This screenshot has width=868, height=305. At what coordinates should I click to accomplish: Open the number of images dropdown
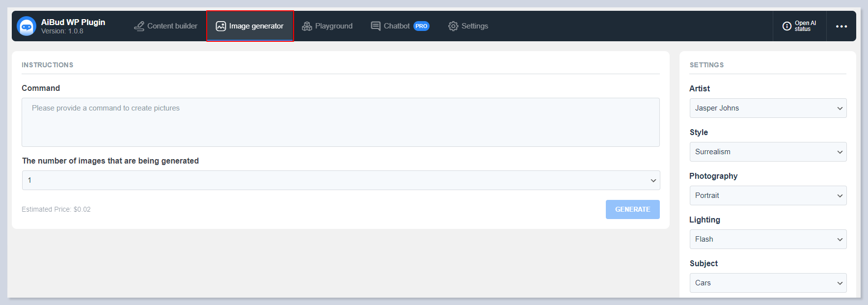coord(341,180)
